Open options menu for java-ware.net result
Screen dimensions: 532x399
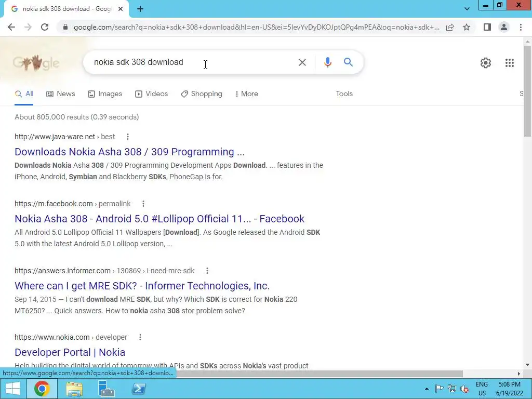(x=128, y=137)
